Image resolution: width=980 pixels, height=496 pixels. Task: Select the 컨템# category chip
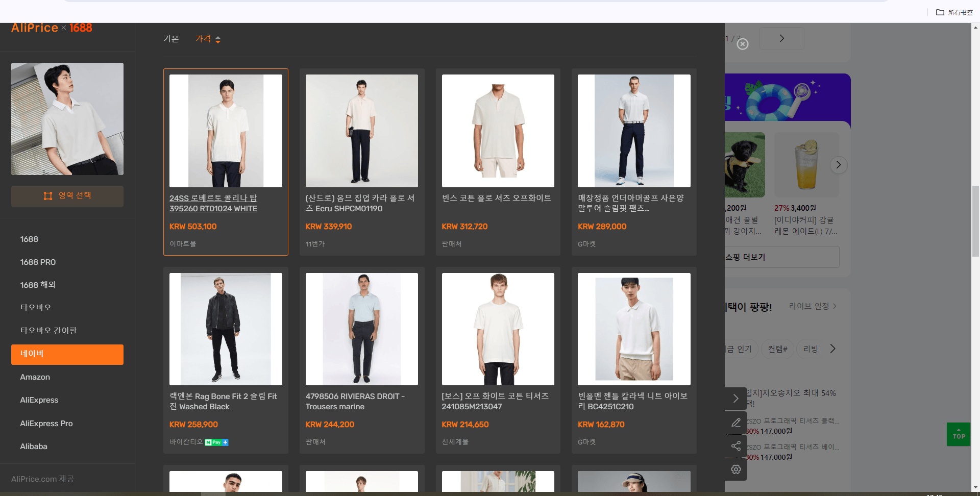point(778,349)
